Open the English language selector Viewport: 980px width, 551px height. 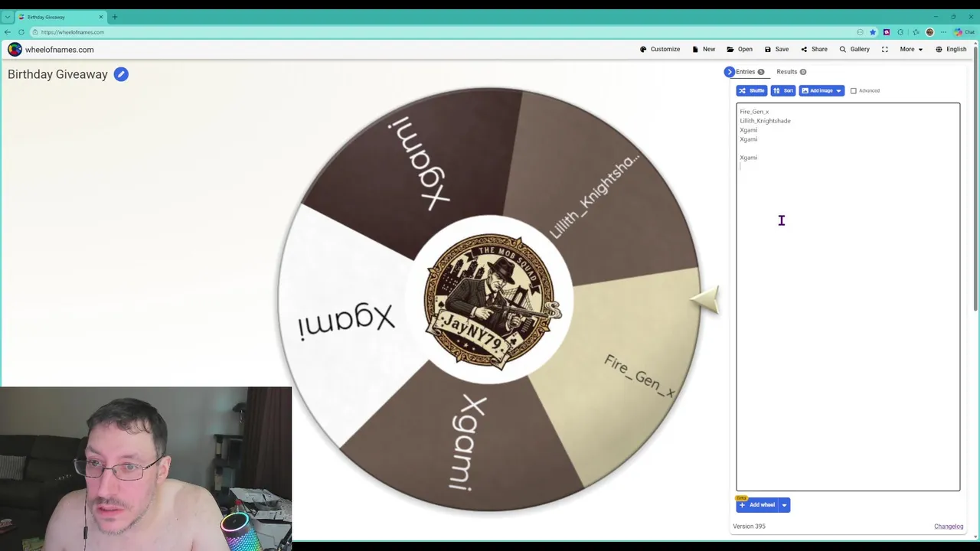click(951, 49)
